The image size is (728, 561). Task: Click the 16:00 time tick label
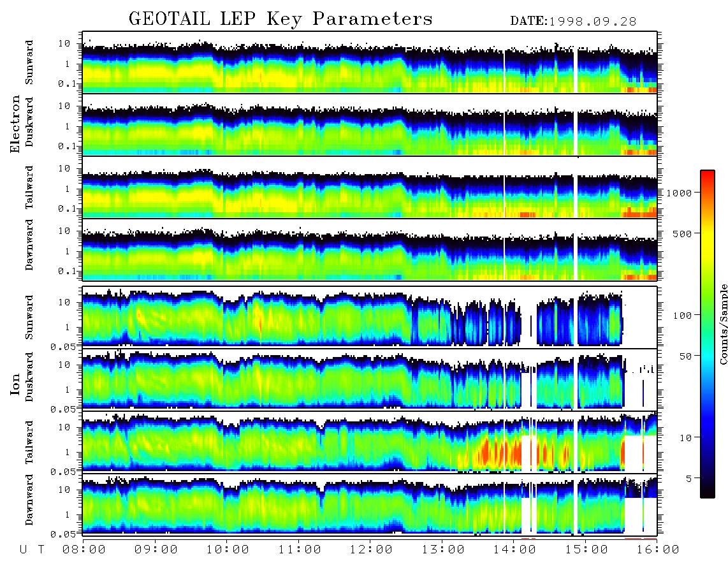click(657, 550)
